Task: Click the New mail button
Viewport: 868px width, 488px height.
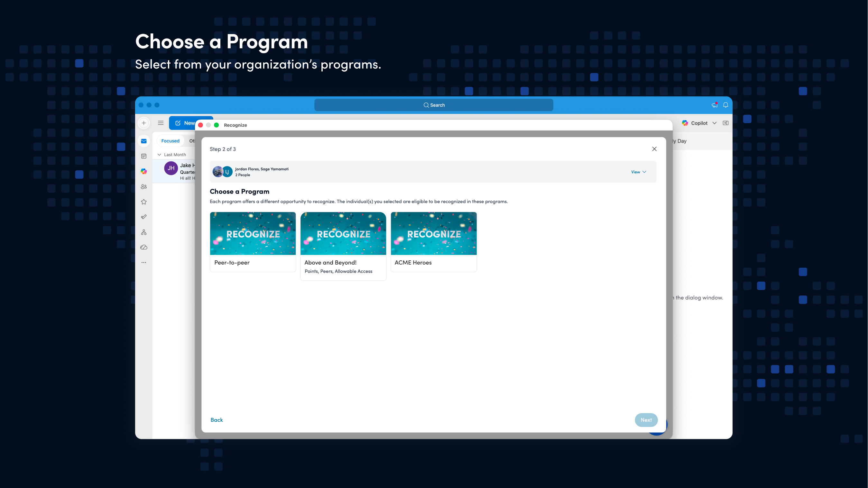Action: click(x=182, y=123)
